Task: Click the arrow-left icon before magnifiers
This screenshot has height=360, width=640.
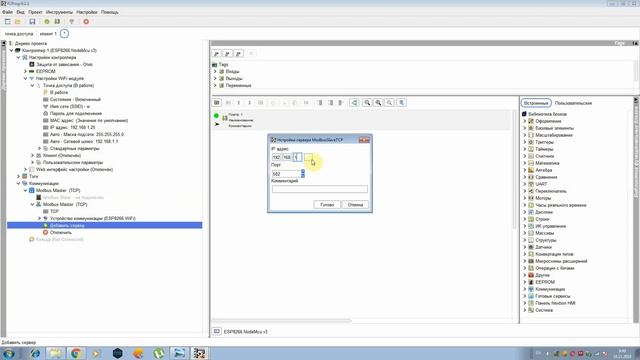Action: (x=354, y=103)
